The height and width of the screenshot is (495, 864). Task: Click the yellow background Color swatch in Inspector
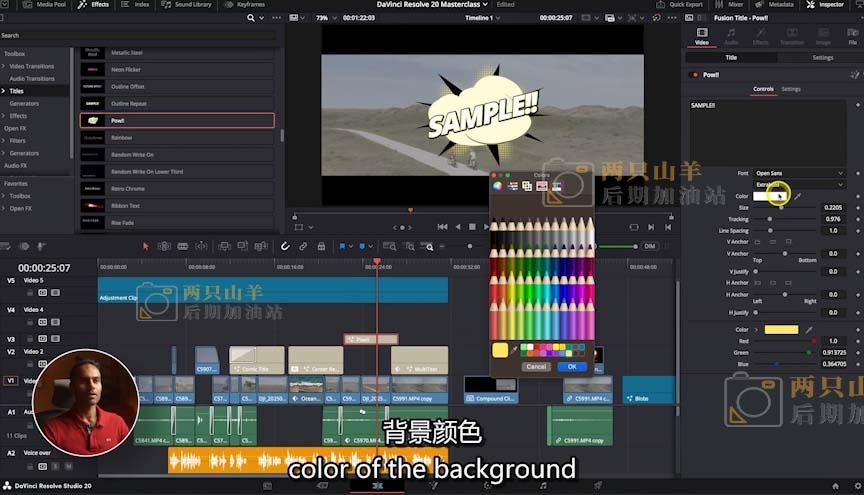pyautogui.click(x=781, y=329)
